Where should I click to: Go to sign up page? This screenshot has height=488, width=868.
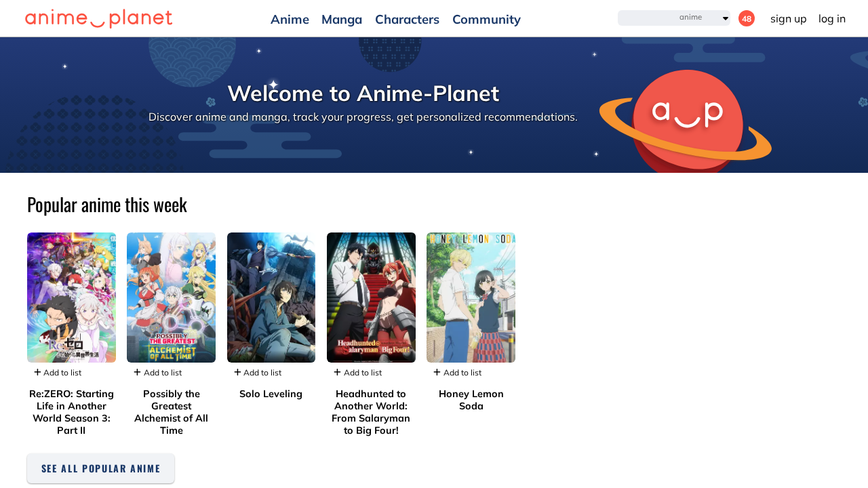pyautogui.click(x=788, y=18)
